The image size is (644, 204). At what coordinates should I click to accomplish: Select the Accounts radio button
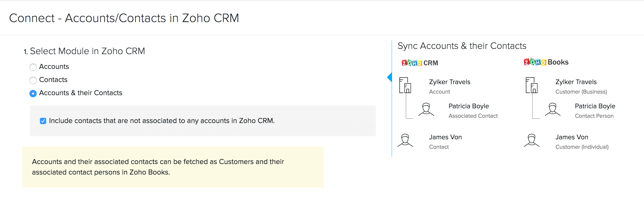coord(33,67)
